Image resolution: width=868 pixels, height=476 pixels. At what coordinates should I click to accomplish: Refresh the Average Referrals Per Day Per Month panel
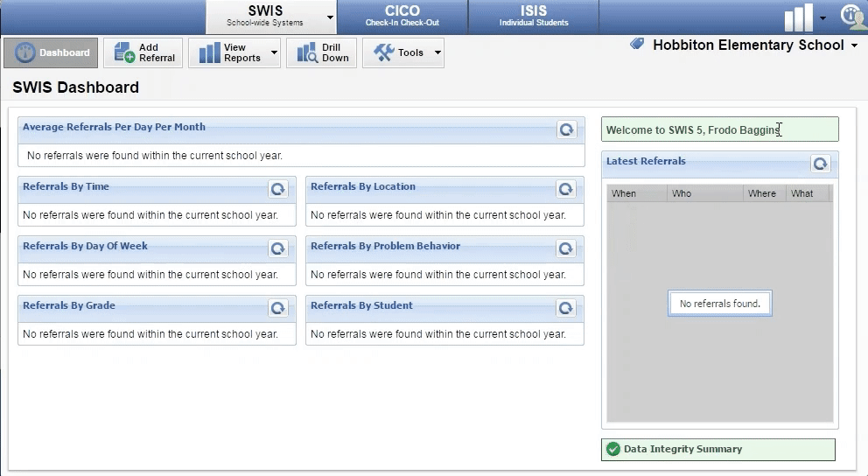tap(566, 129)
